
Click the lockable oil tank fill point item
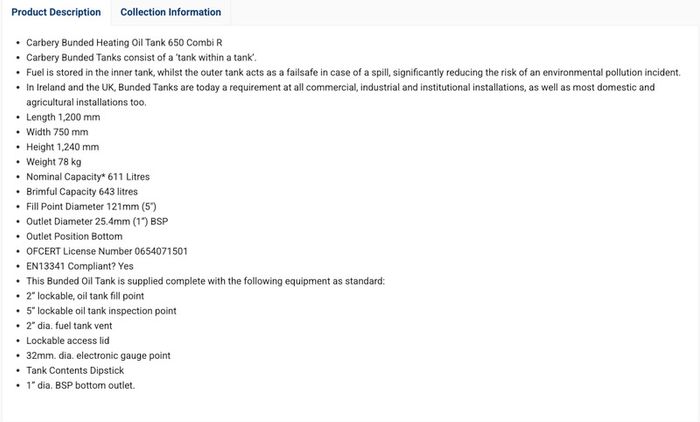click(x=85, y=296)
